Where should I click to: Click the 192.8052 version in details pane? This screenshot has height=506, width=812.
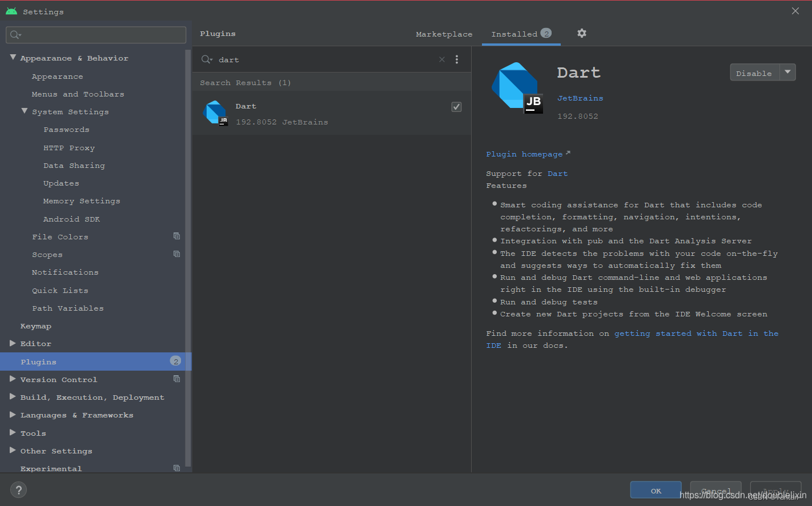coord(578,117)
